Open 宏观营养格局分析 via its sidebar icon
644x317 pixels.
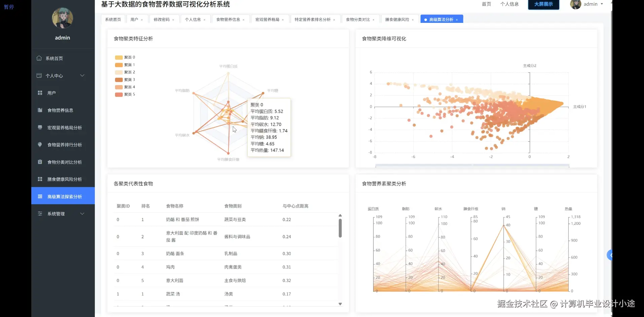pos(39,128)
